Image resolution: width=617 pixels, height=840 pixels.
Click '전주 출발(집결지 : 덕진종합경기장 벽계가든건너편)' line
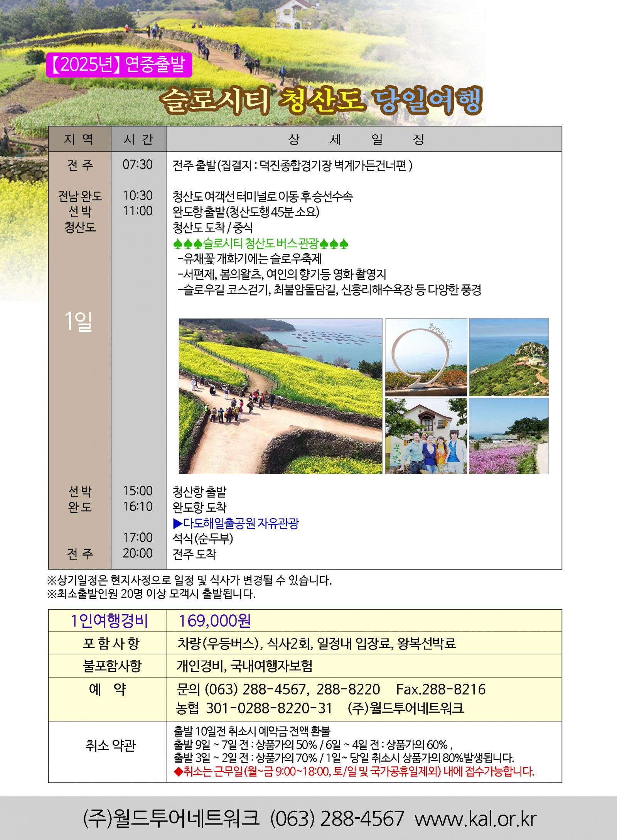[292, 166]
